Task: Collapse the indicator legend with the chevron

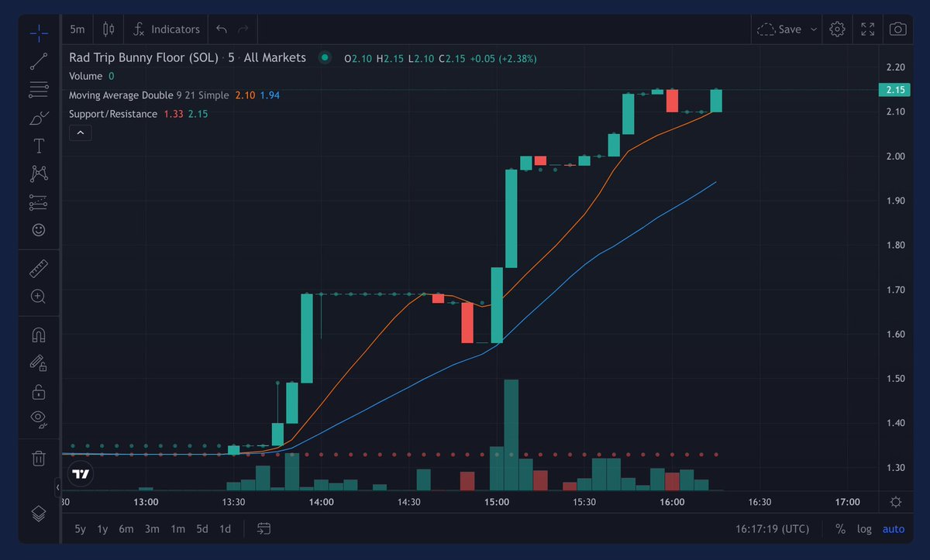Action: coord(80,132)
